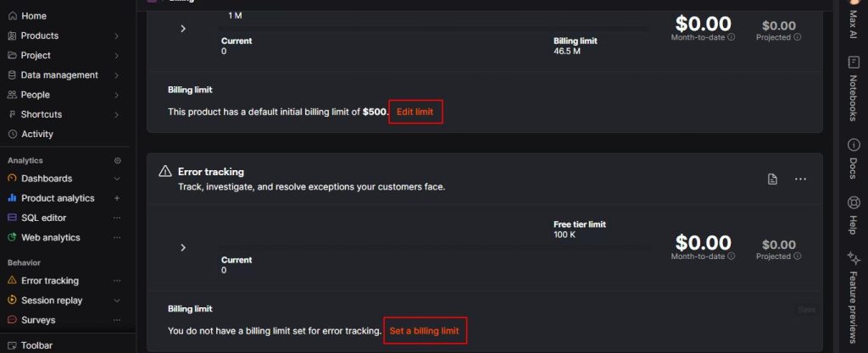This screenshot has width=868, height=353.
Task: Click the Data management database icon
Action: (x=12, y=75)
